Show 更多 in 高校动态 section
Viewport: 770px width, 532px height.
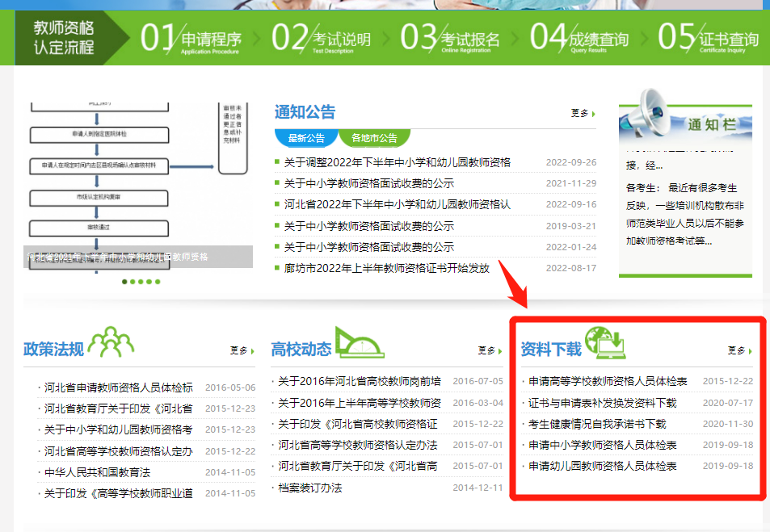pos(490,350)
